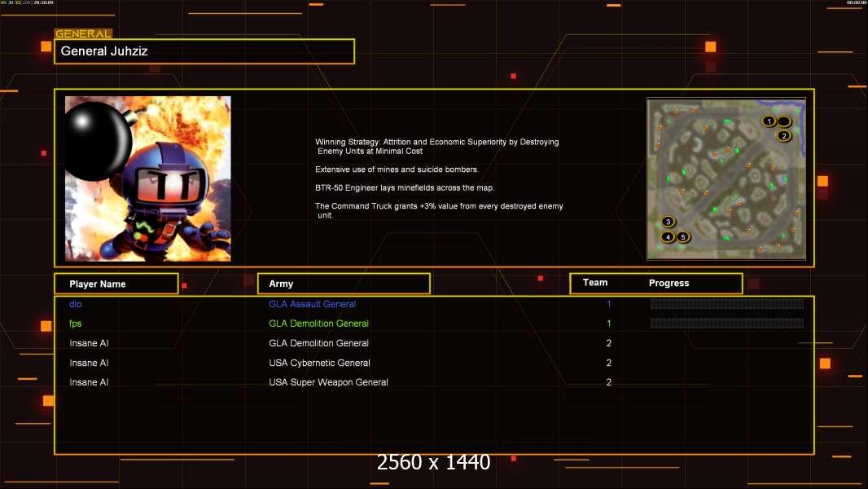Click the BTR-50 Engineer minefields line
Image resolution: width=868 pixels, height=489 pixels.
(405, 187)
